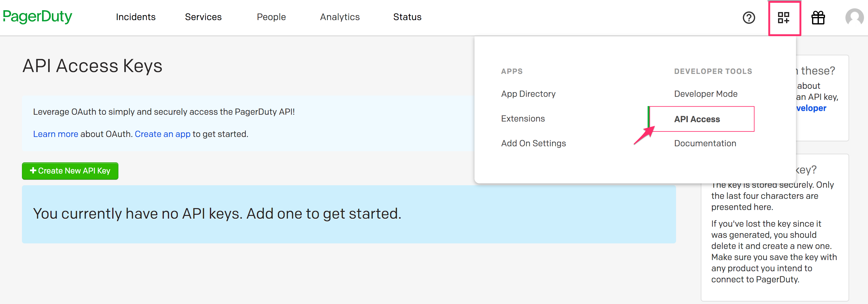The image size is (868, 304).
Task: Click the Create an app link
Action: (x=162, y=134)
